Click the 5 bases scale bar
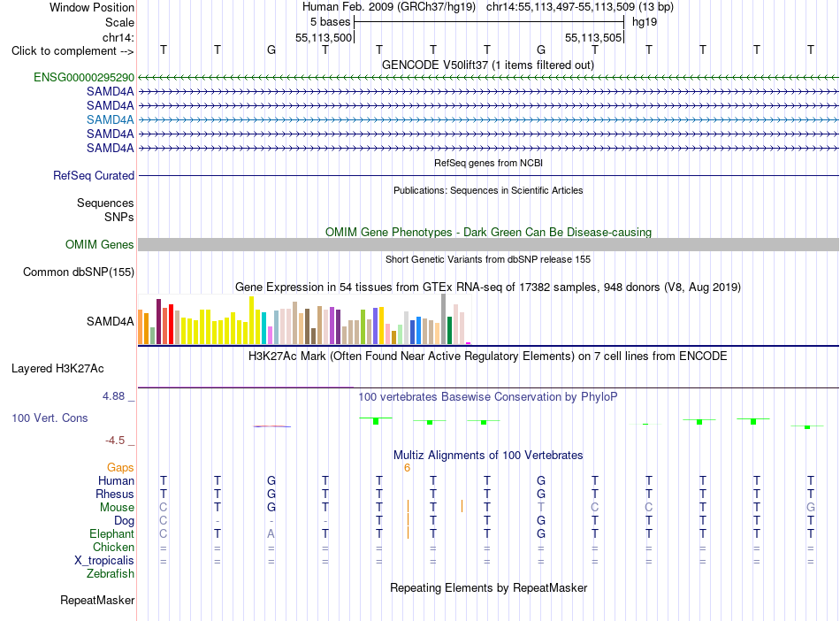 489,22
